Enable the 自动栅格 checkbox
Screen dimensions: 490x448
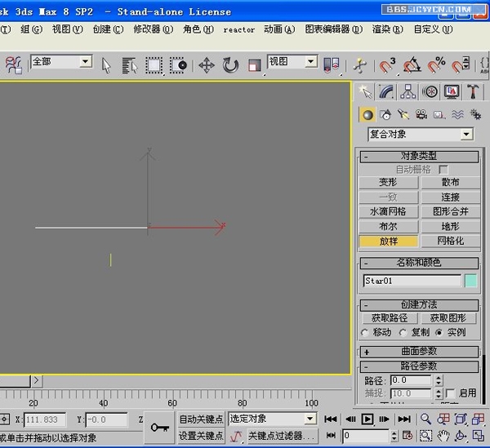click(x=443, y=170)
